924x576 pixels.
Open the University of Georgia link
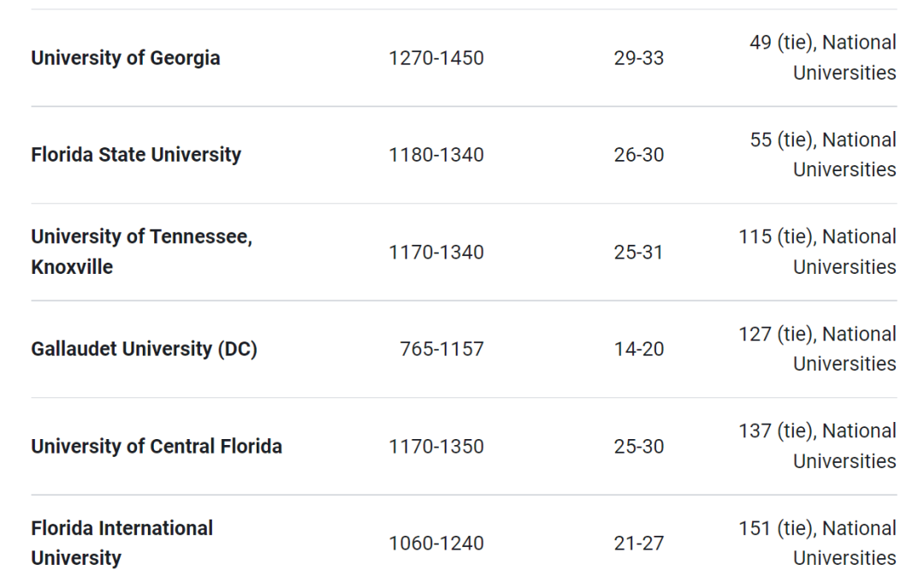pyautogui.click(x=126, y=58)
